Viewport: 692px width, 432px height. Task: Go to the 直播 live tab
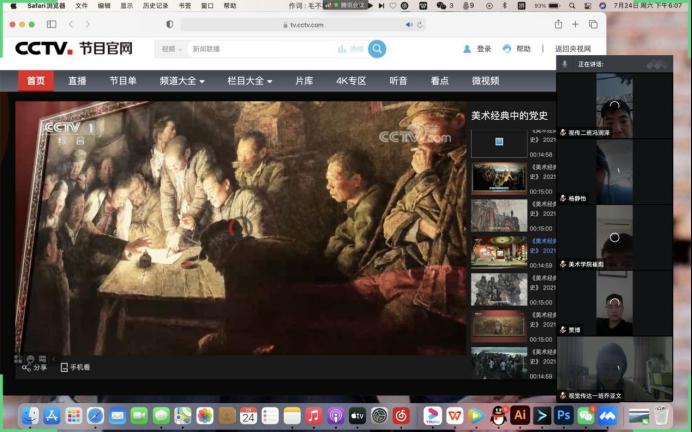(77, 81)
